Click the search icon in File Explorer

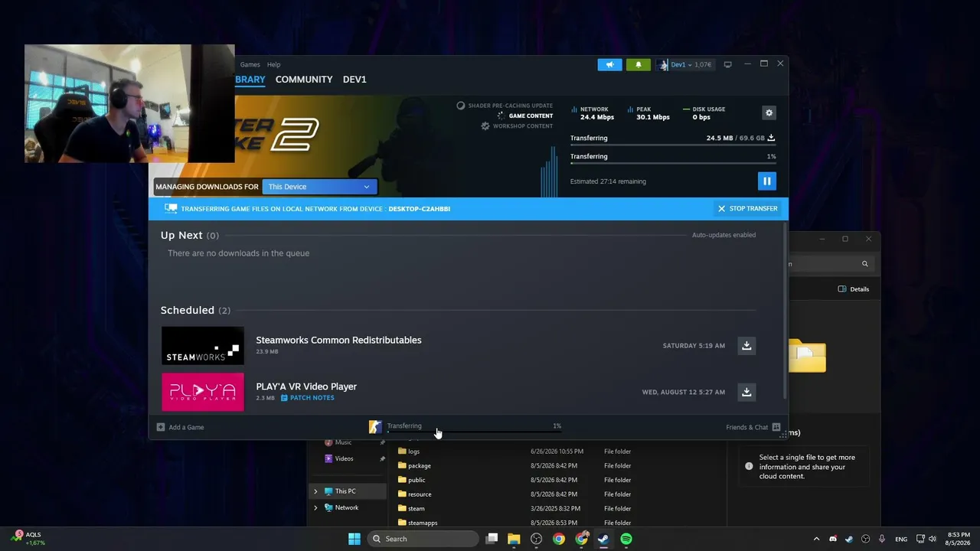coord(865,264)
